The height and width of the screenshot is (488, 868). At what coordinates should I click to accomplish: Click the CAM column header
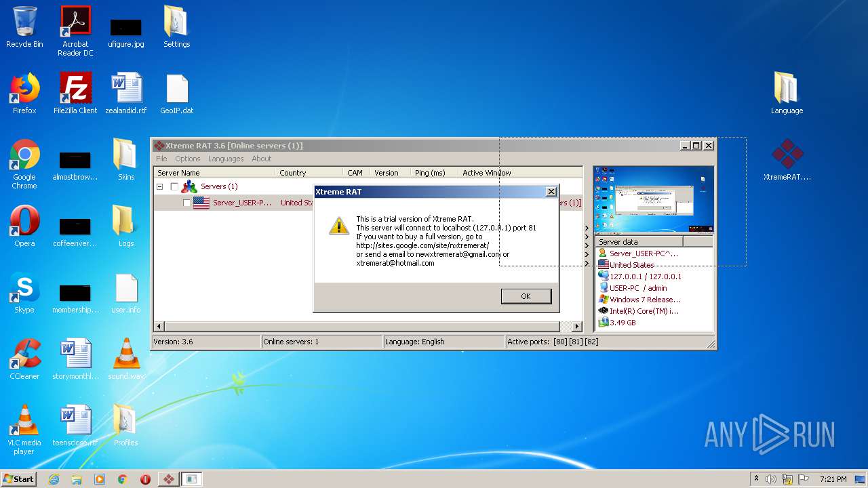pos(356,173)
